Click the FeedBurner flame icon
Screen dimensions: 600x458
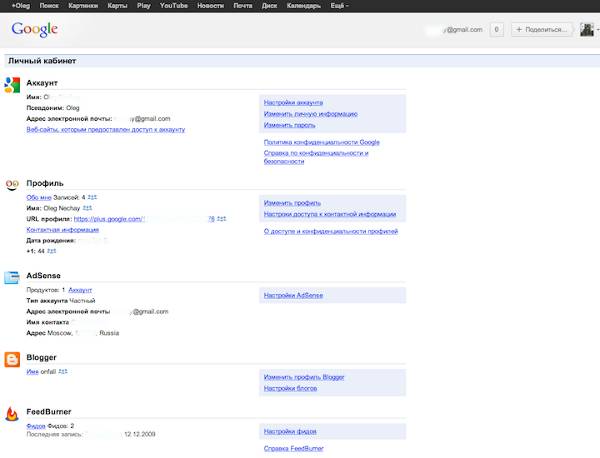coord(12,414)
